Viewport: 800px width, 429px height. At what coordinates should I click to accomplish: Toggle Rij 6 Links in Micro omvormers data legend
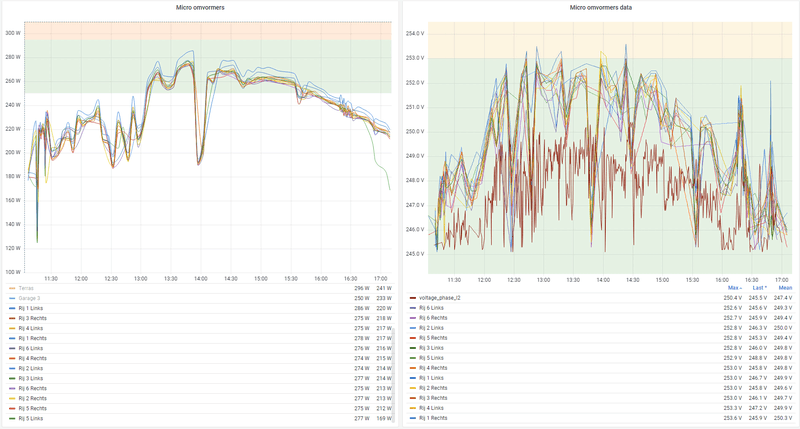coord(432,308)
